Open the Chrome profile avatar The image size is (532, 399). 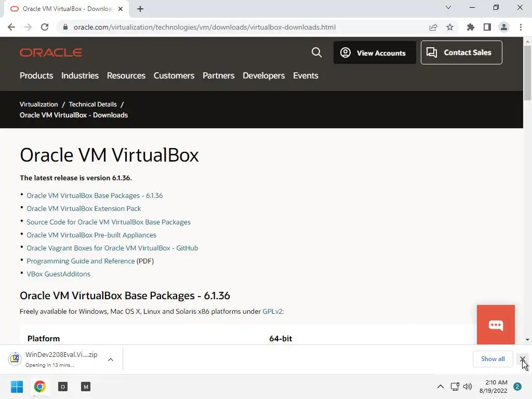click(x=504, y=27)
